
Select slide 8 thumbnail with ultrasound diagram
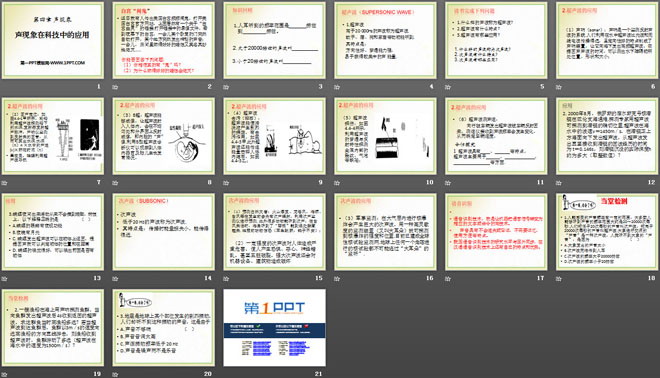pyautogui.click(x=164, y=136)
